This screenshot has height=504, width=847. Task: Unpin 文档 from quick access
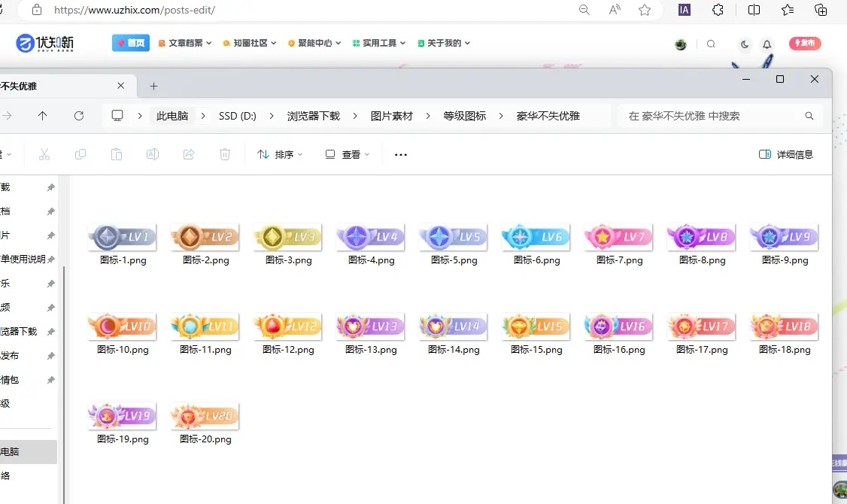coord(51,213)
